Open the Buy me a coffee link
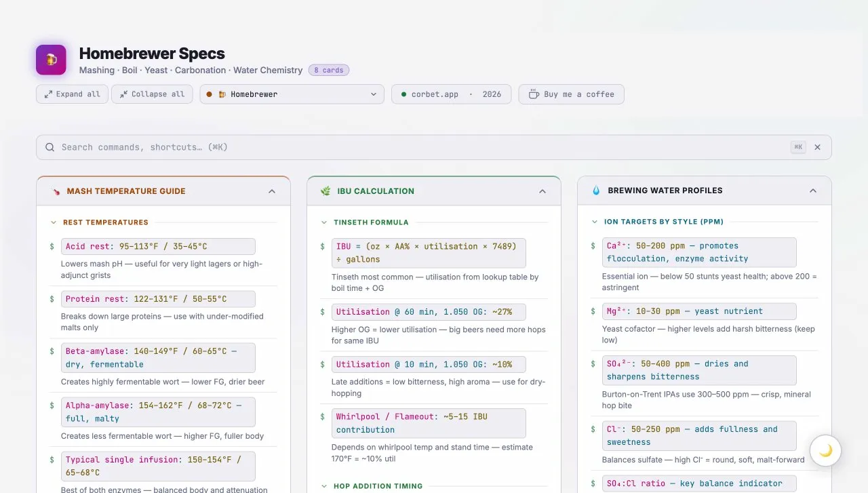868x493 pixels. click(571, 94)
